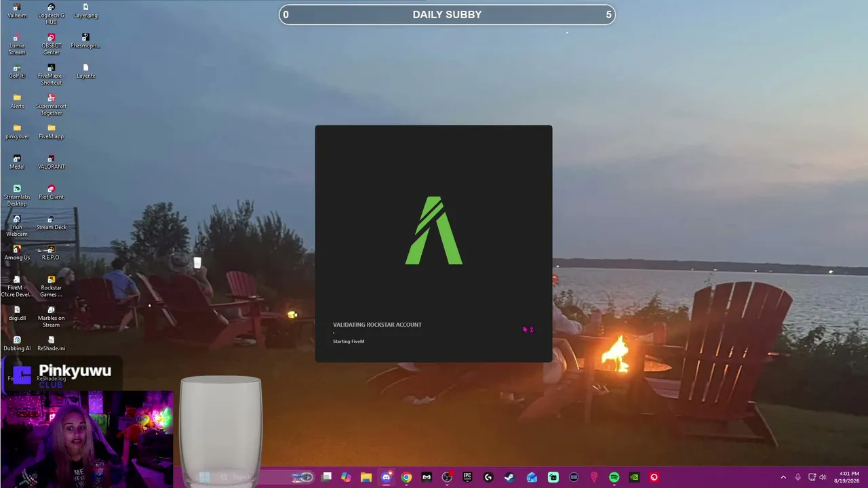
Task: Select the Layer.fx file on the desktop
Action: tap(85, 71)
